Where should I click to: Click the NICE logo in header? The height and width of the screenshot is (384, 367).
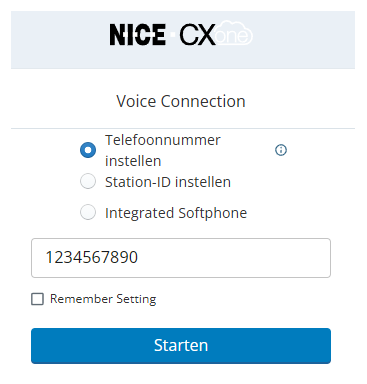click(138, 35)
